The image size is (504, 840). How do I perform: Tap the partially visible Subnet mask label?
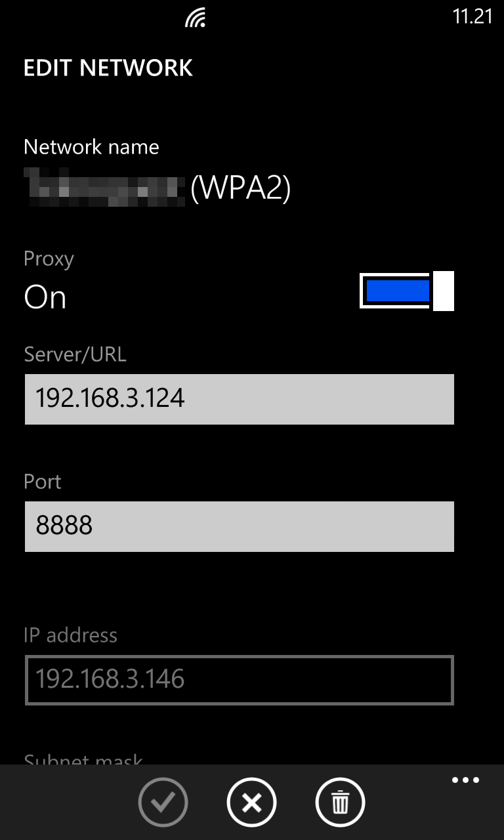tap(83, 759)
